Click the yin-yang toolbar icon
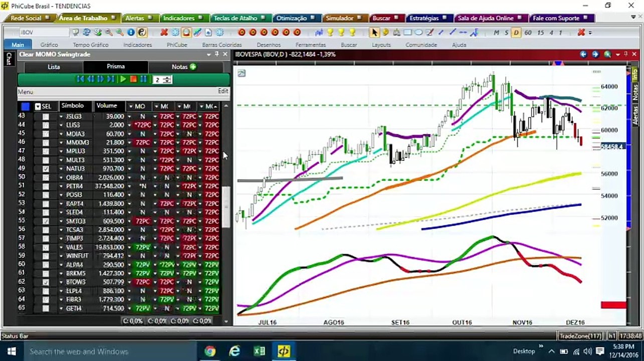Viewport: 644px width, 361px height. pyautogui.click(x=142, y=33)
